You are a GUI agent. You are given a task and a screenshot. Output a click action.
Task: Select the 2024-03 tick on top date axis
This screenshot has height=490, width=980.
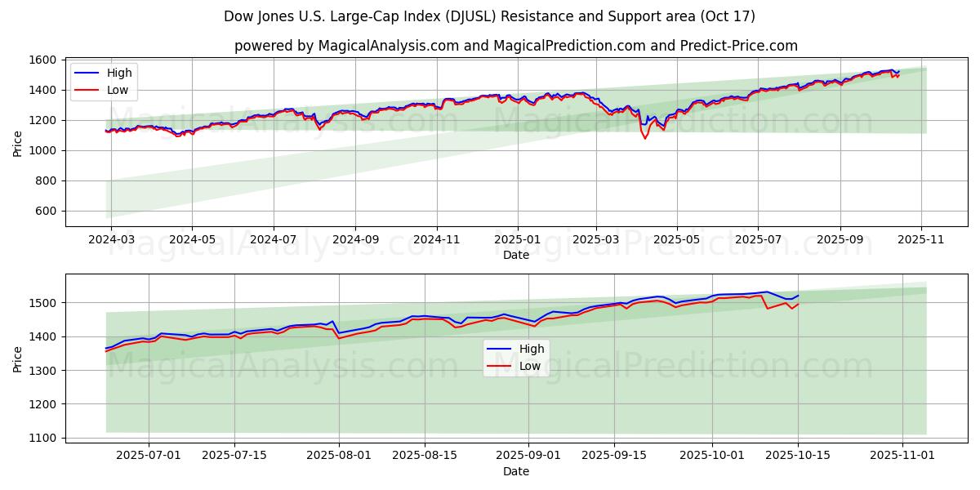112,240
